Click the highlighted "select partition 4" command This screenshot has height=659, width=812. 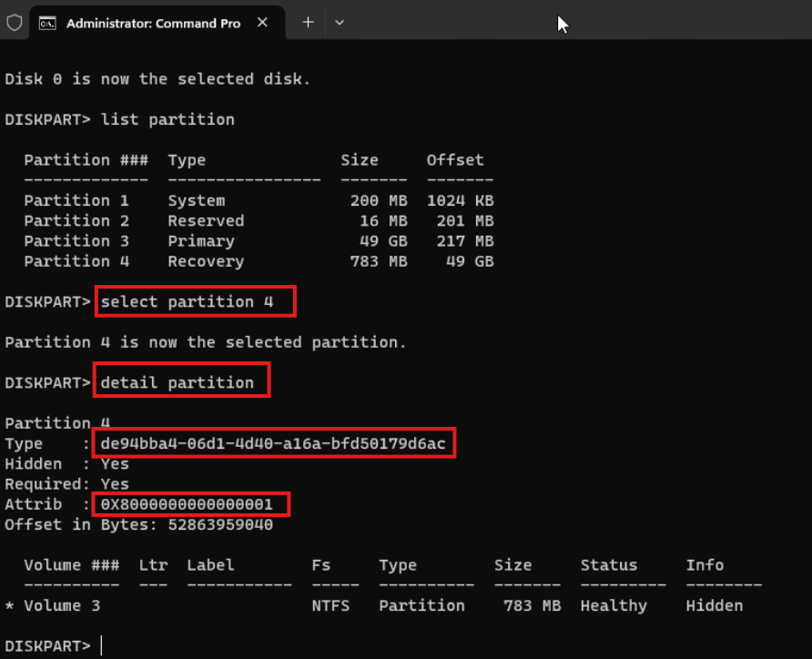click(195, 302)
